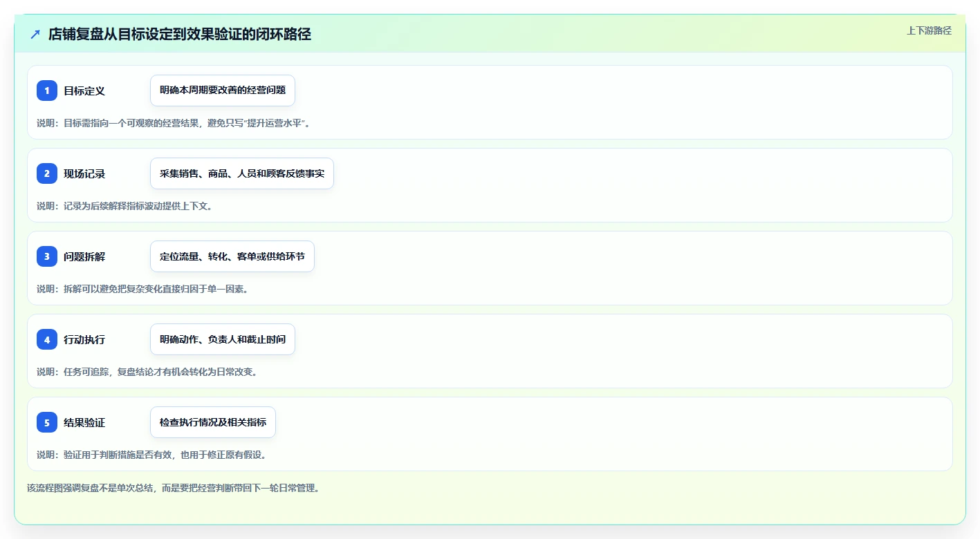Screen dimensions: 980x539
Task: Click step number 2 badge
Action: (47, 173)
